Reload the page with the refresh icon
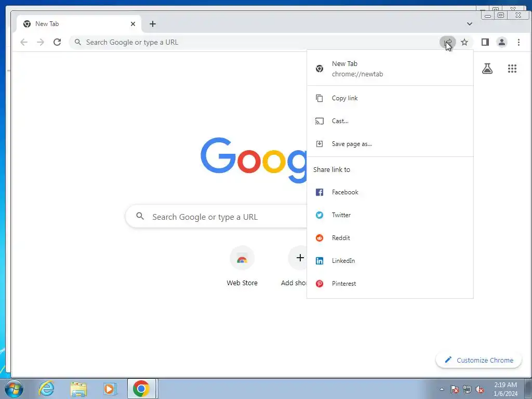532x399 pixels. pyautogui.click(x=57, y=42)
